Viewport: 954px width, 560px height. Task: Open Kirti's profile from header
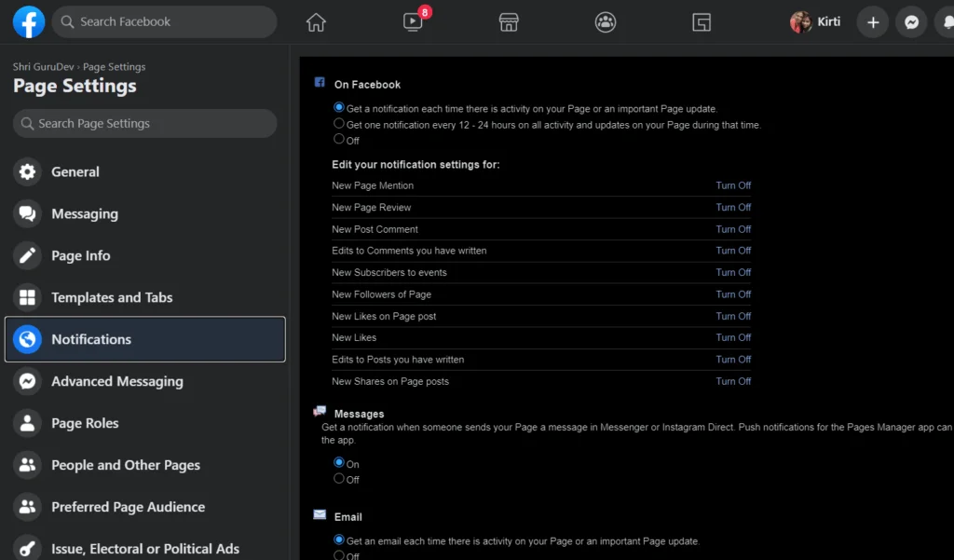(x=815, y=22)
